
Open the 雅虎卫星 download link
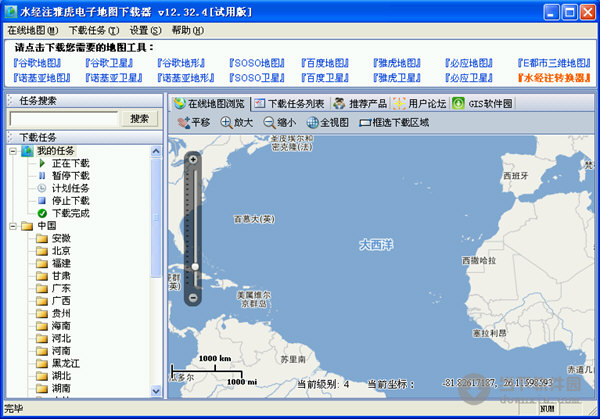pos(397,78)
